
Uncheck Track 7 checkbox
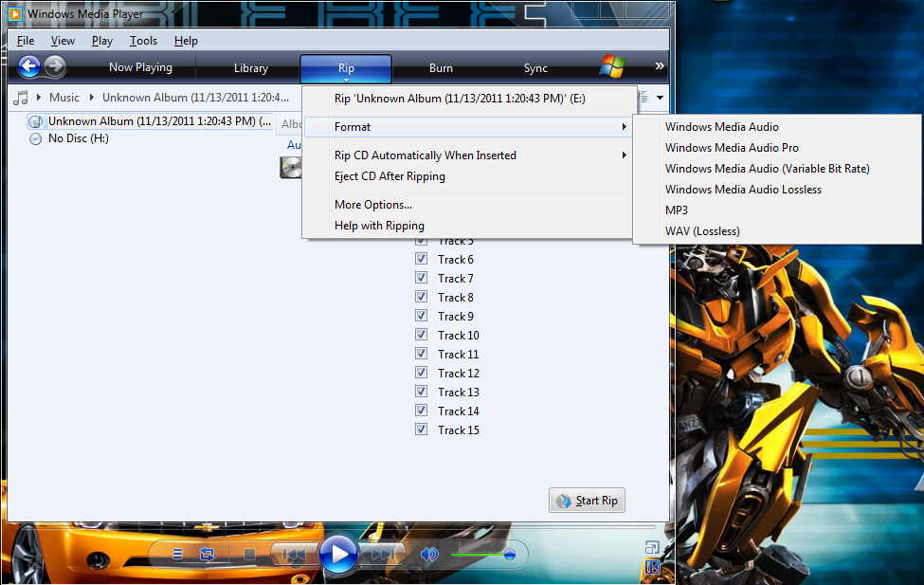click(x=421, y=277)
